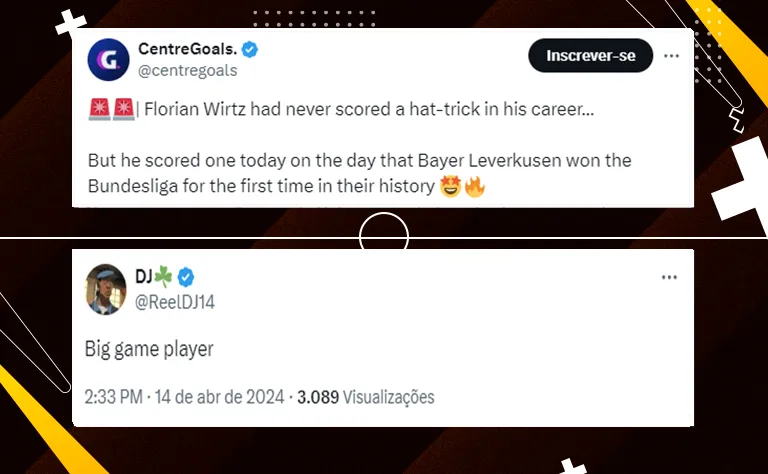The width and height of the screenshot is (768, 474).
Task: Click the CentreGoals profile avatar
Action: 107,59
